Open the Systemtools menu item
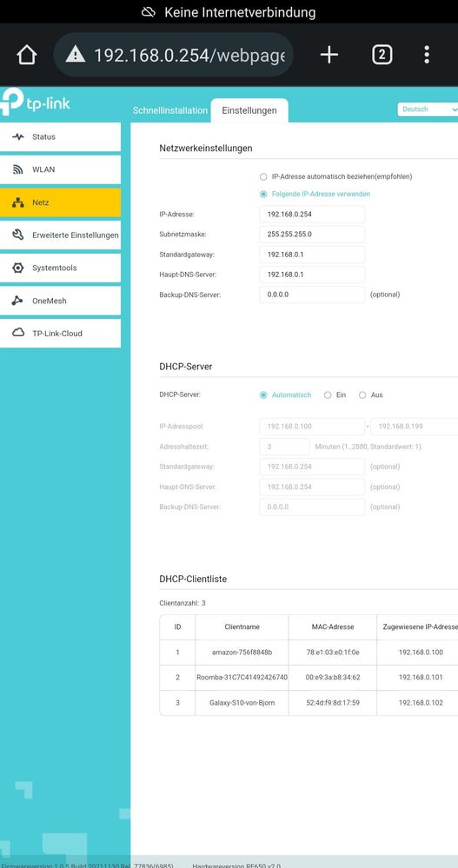Image resolution: width=458 pixels, height=868 pixels. point(60,268)
